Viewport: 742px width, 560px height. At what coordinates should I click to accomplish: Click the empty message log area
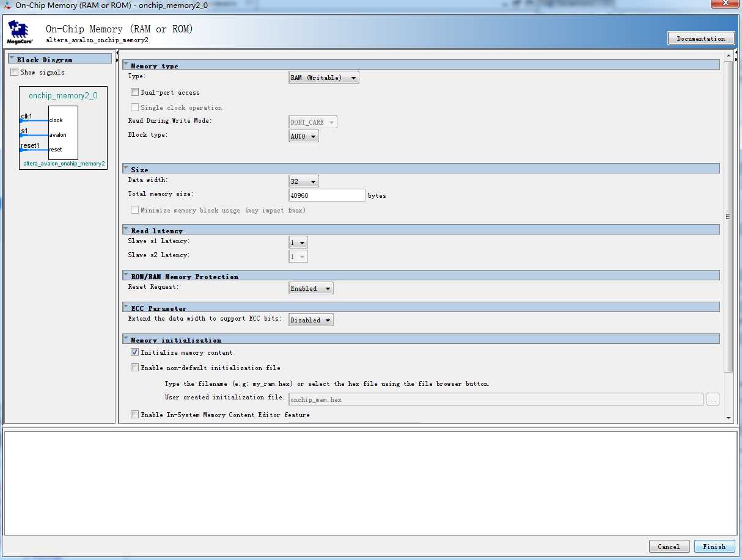tap(370, 483)
